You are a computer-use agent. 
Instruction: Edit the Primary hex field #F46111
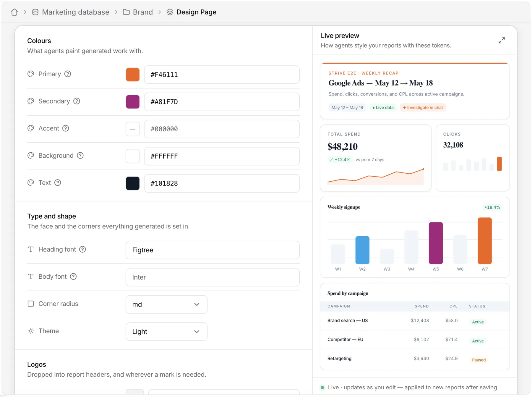coord(222,75)
